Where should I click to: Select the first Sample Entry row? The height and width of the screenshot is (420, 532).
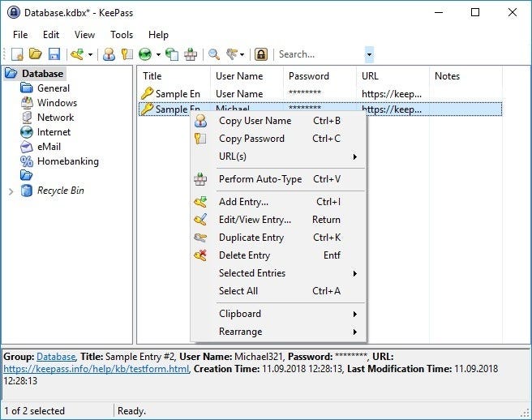point(320,93)
